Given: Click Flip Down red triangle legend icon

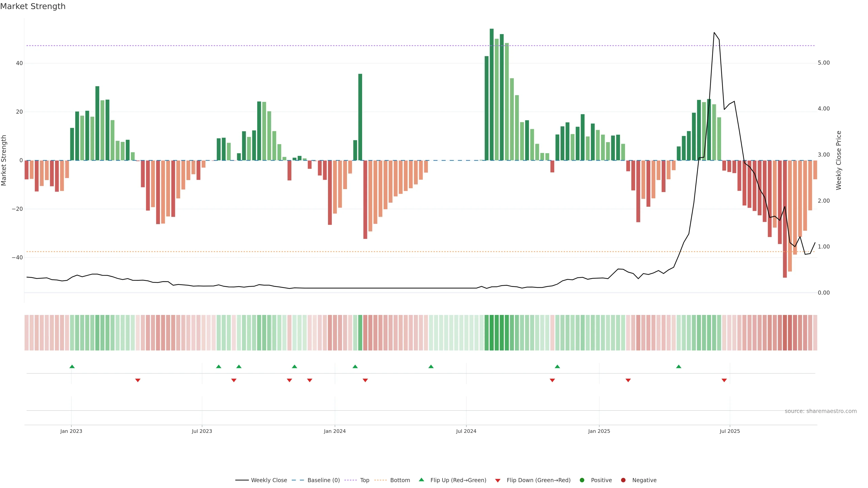Looking at the screenshot, I should [x=498, y=480].
